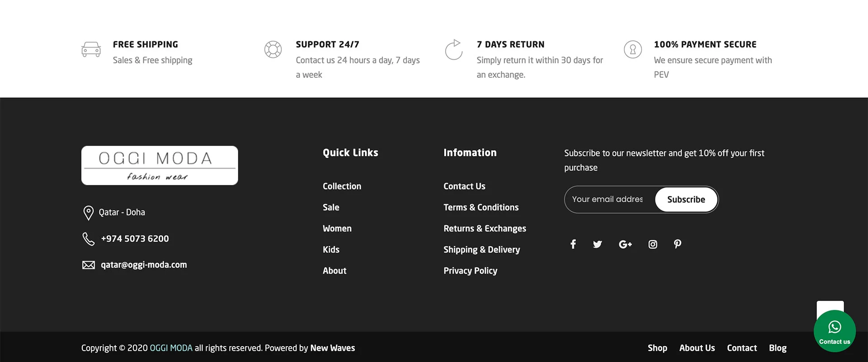Screen dimensions: 868x362
Task: Follow the New Waves credit link
Action: tap(333, 348)
